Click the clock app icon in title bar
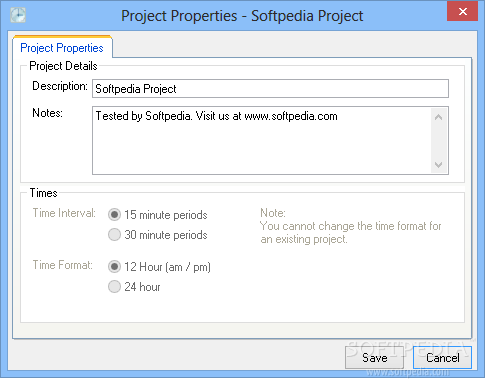This screenshot has width=489, height=390. pos(18,15)
